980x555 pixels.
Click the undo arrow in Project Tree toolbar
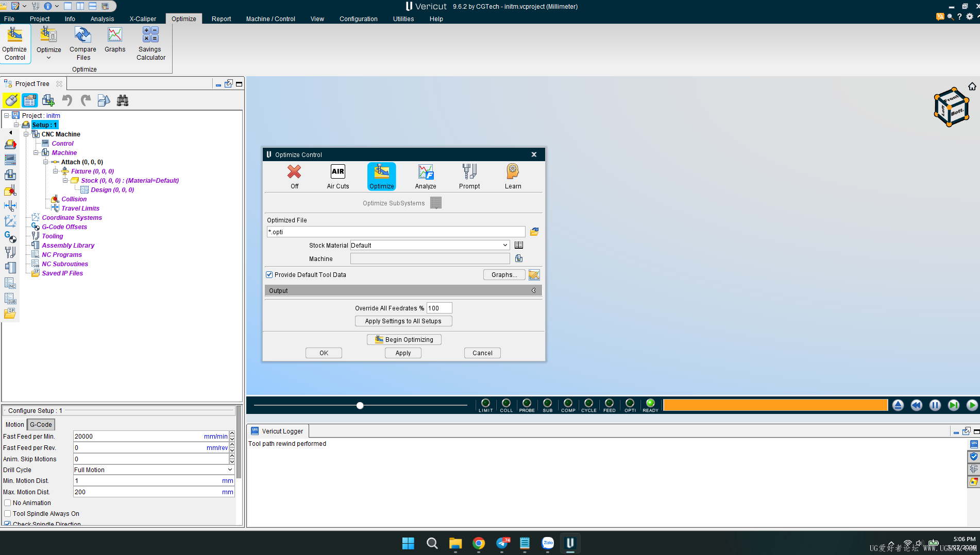pyautogui.click(x=67, y=100)
